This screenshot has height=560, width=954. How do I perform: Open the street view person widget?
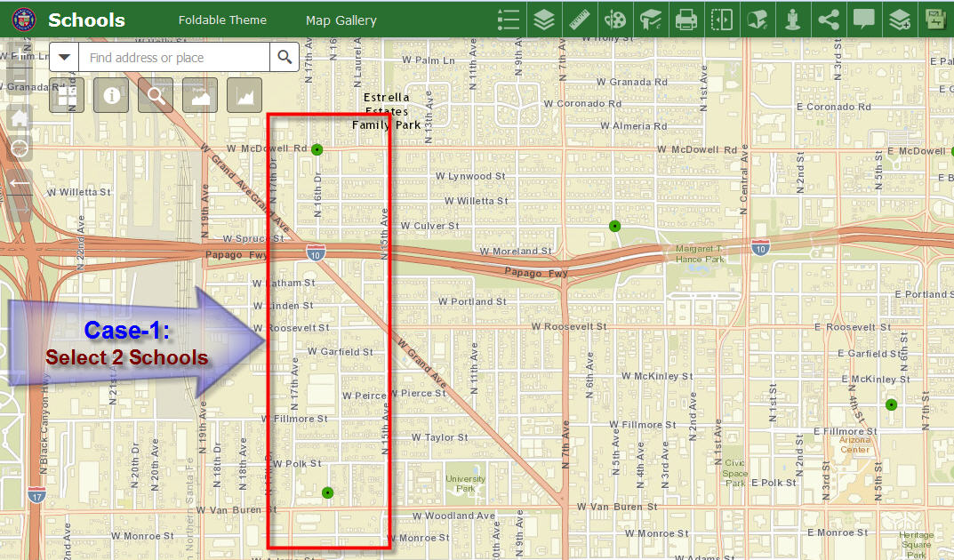[x=793, y=20]
